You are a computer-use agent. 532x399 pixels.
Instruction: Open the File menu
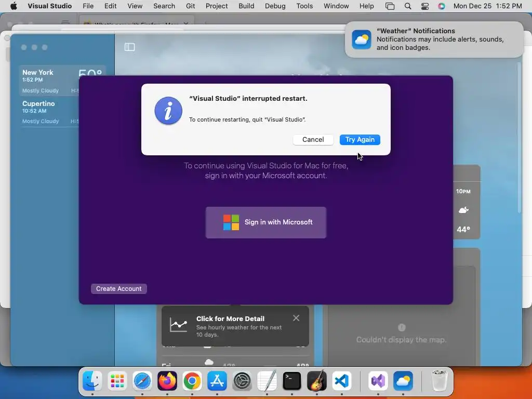coord(88,6)
